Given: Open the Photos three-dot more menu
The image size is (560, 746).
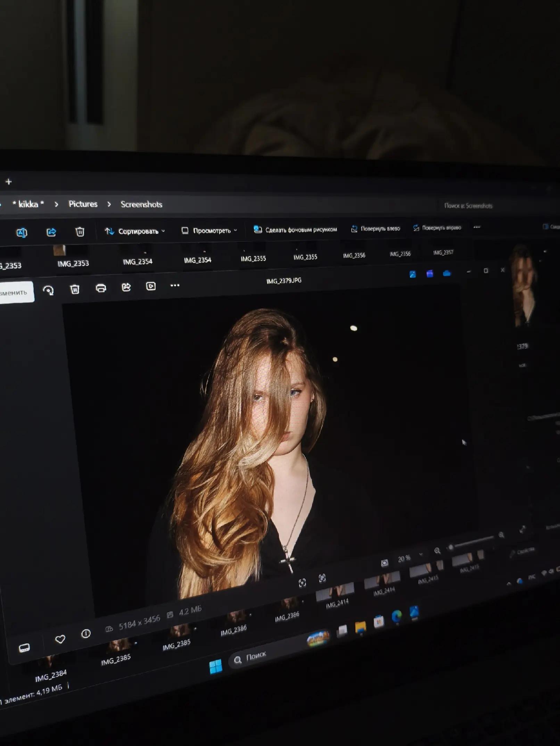Looking at the screenshot, I should click(175, 285).
